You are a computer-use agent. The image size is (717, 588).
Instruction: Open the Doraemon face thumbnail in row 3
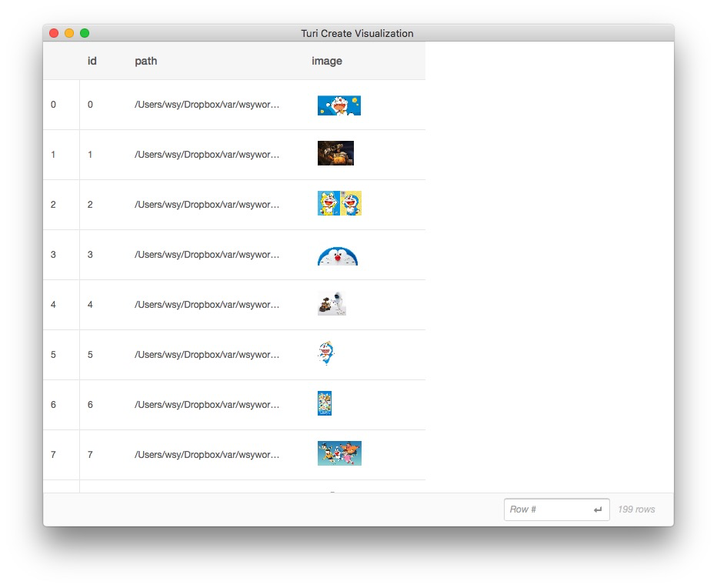(x=337, y=256)
